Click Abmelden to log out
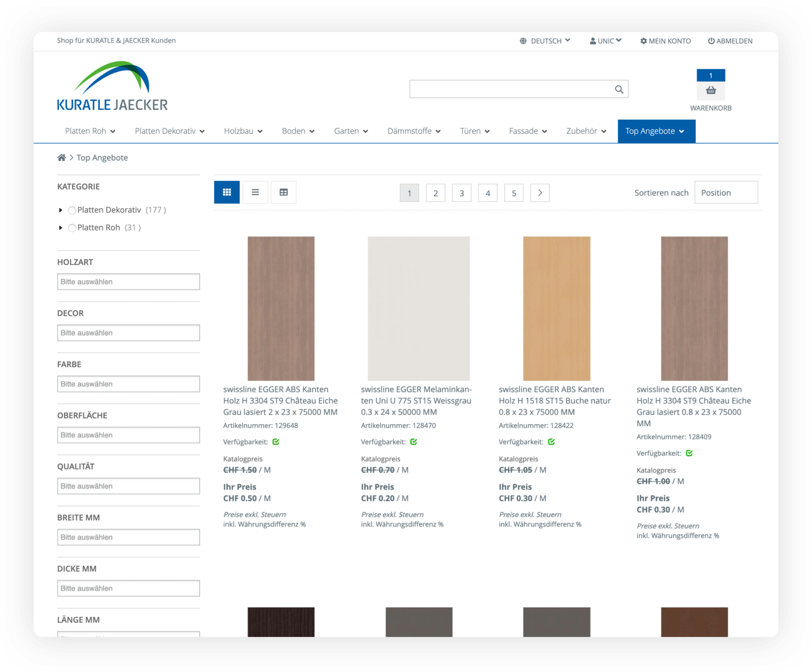This screenshot has width=812, height=672. pyautogui.click(x=730, y=41)
